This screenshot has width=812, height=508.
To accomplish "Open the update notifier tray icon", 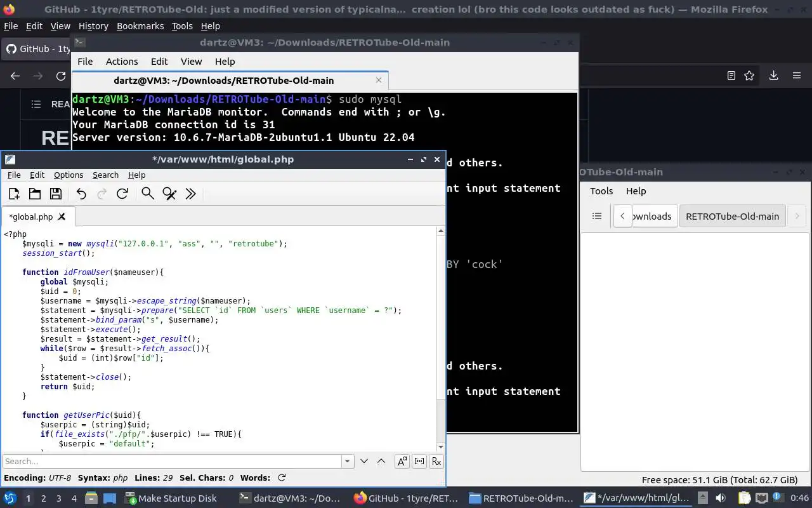I will tap(777, 498).
